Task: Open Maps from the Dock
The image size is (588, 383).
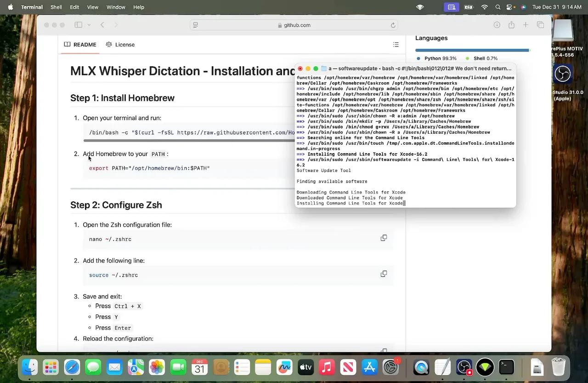Action: point(136,367)
